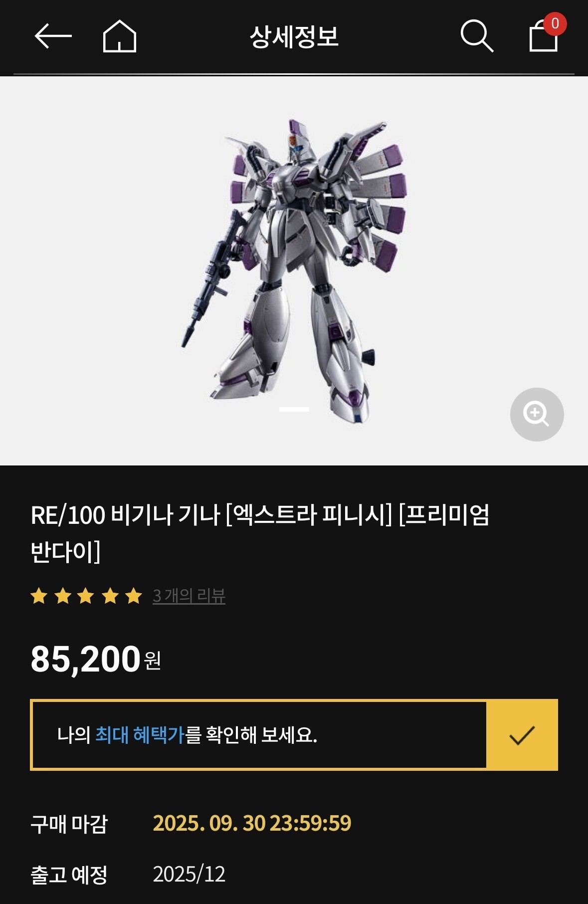This screenshot has height=904, width=588.
Task: Tap the red cart count badge
Action: 555,23
